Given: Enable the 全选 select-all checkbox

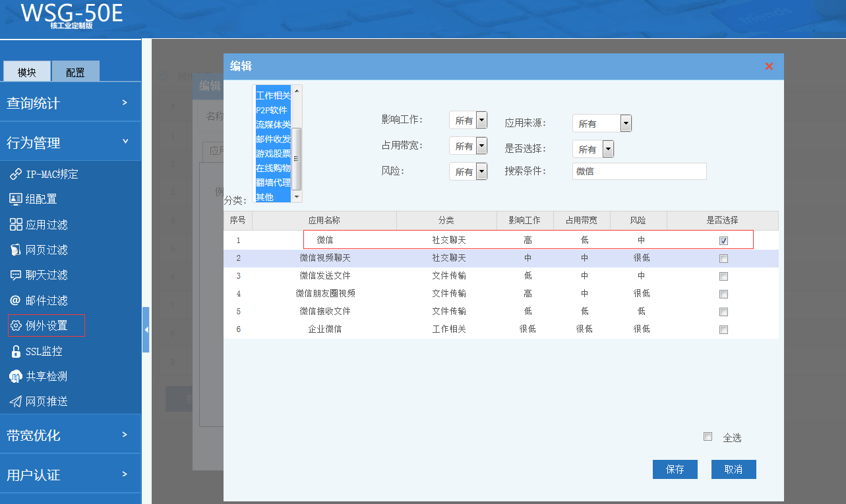Looking at the screenshot, I should click(x=708, y=437).
